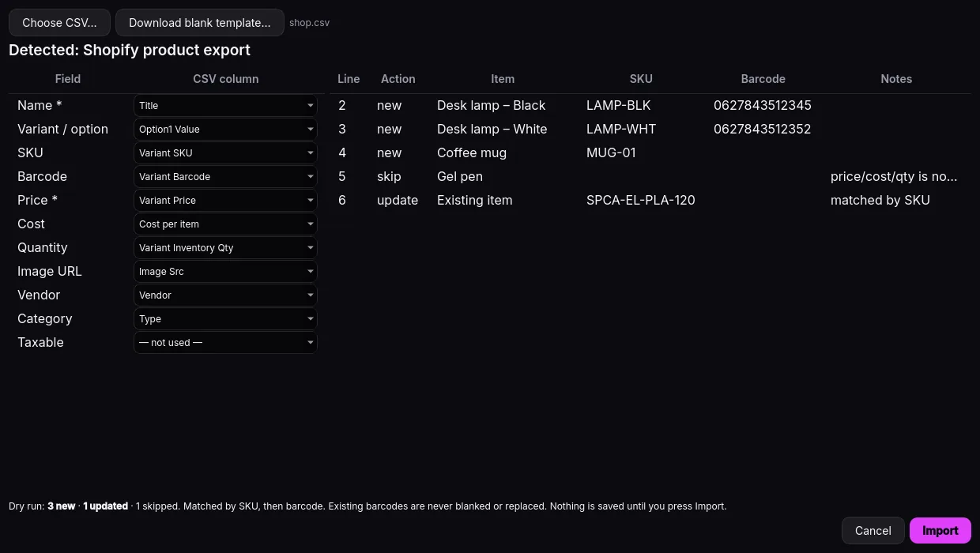The width and height of the screenshot is (980, 553).
Task: Click the shop.csv file name label
Action: coord(310,23)
